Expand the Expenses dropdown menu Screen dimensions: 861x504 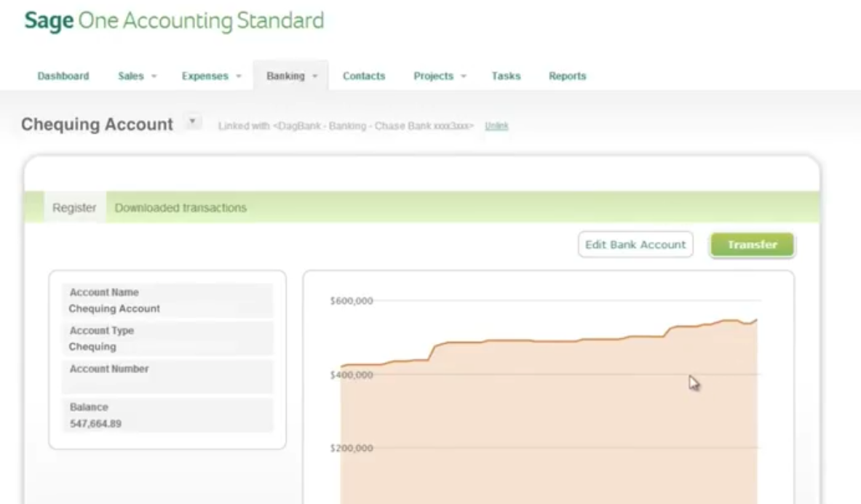pyautogui.click(x=211, y=76)
